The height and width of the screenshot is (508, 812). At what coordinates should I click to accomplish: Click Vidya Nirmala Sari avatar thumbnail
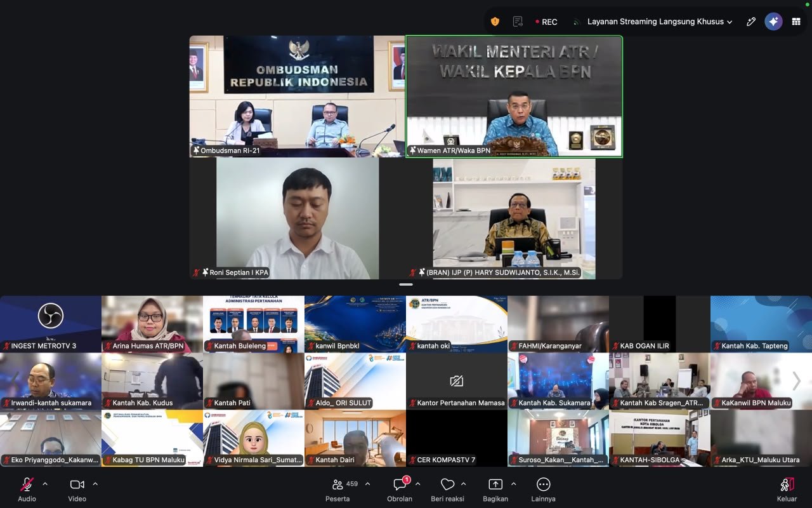[254, 438]
